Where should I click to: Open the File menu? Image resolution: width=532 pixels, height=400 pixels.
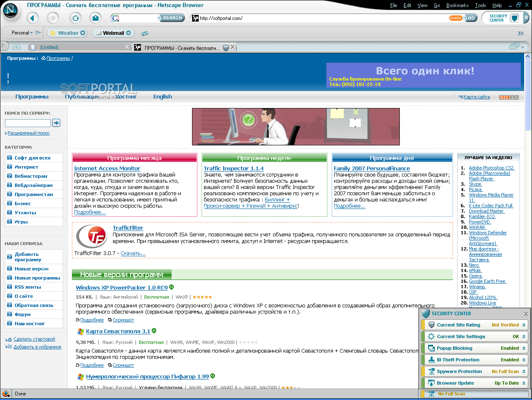pyautogui.click(x=394, y=5)
